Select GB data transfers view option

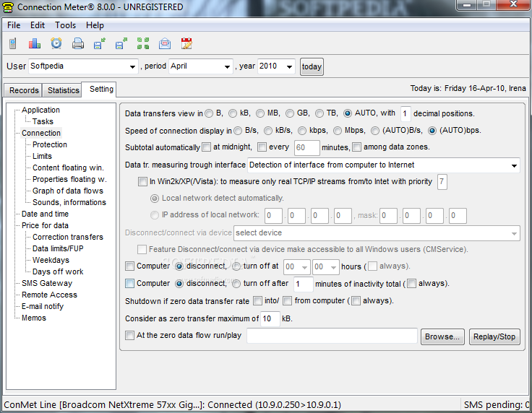coord(290,113)
